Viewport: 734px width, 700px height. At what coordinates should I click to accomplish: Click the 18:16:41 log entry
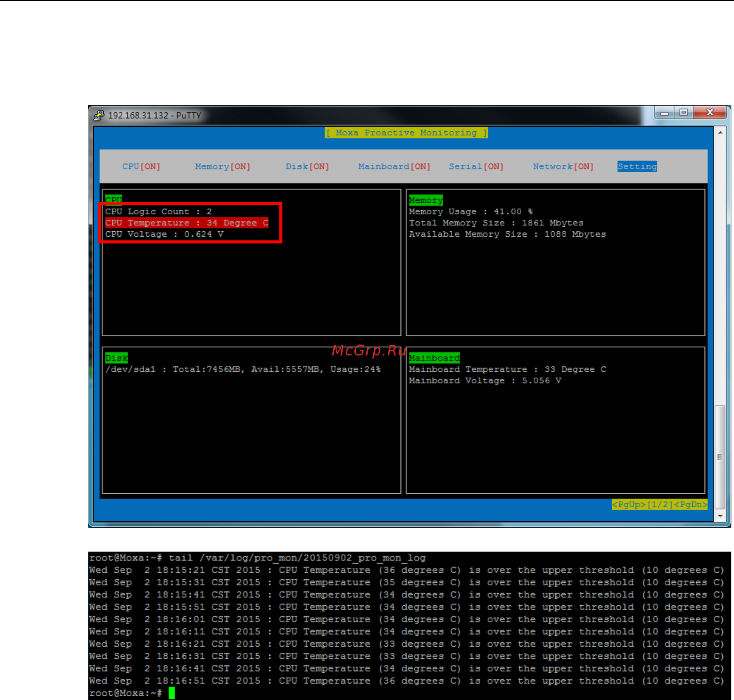point(407,669)
